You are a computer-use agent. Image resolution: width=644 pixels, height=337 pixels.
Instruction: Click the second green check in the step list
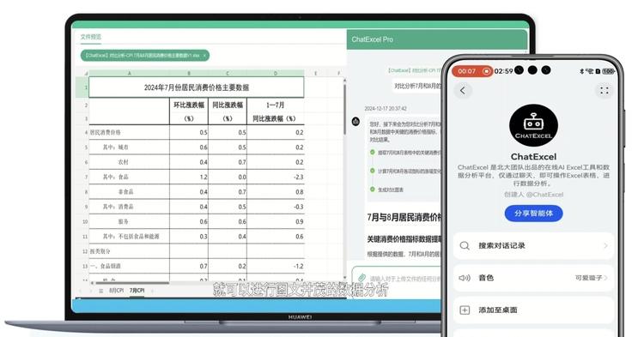[373, 171]
